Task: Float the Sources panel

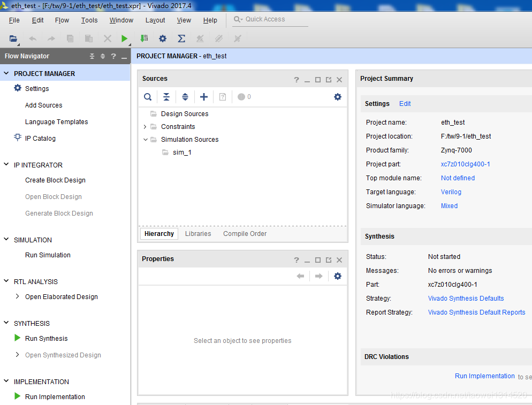Action: (329, 80)
